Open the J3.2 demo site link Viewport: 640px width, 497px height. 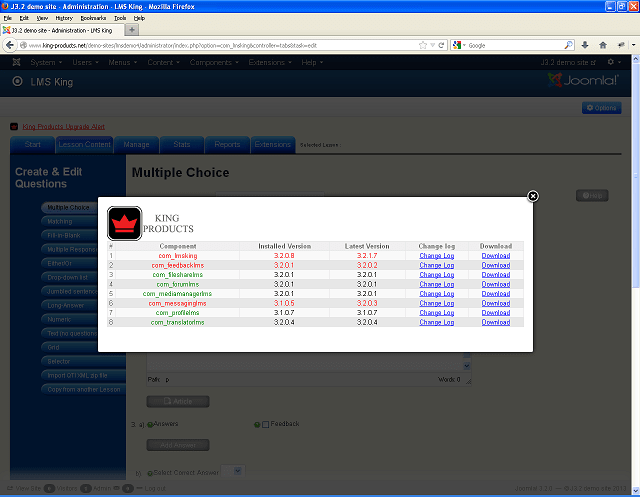tap(568, 62)
